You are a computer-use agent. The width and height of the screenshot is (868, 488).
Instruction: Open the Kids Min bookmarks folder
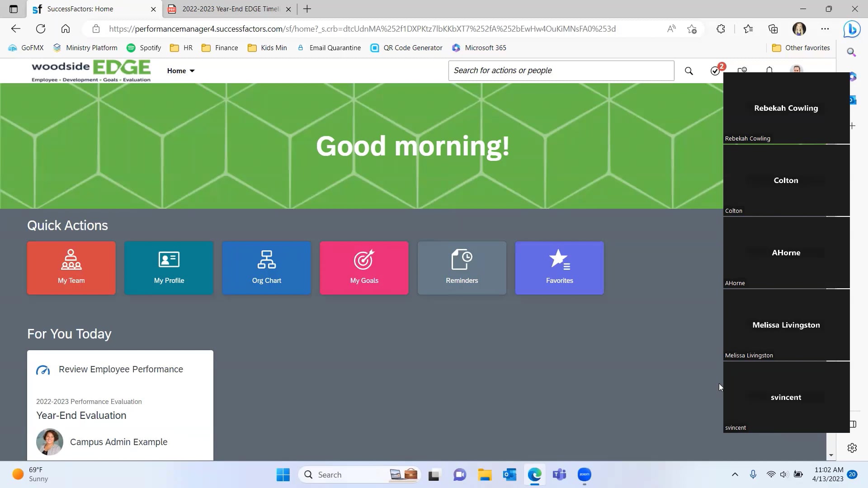(267, 48)
